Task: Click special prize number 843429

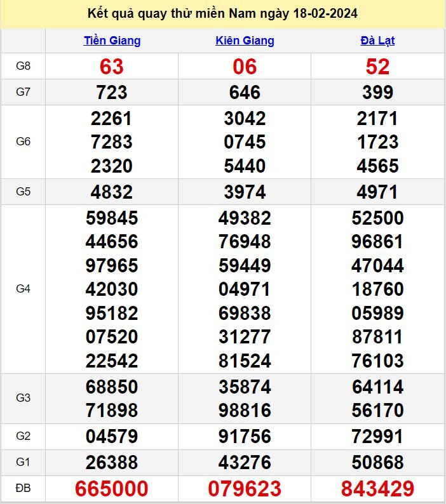Action: pos(377,489)
